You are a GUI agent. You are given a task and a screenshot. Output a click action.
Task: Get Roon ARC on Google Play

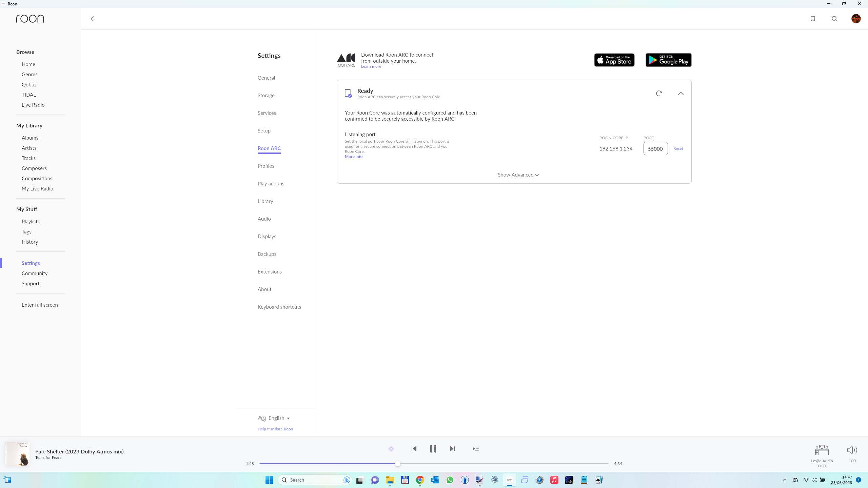tap(668, 60)
